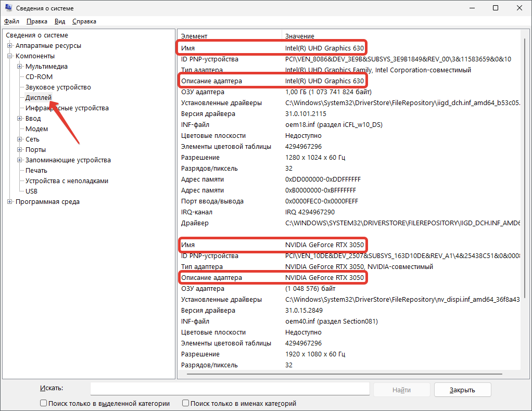This screenshot has height=411, width=532.
Task: Select the Инфракрасные устройства tree item
Action: tap(67, 108)
